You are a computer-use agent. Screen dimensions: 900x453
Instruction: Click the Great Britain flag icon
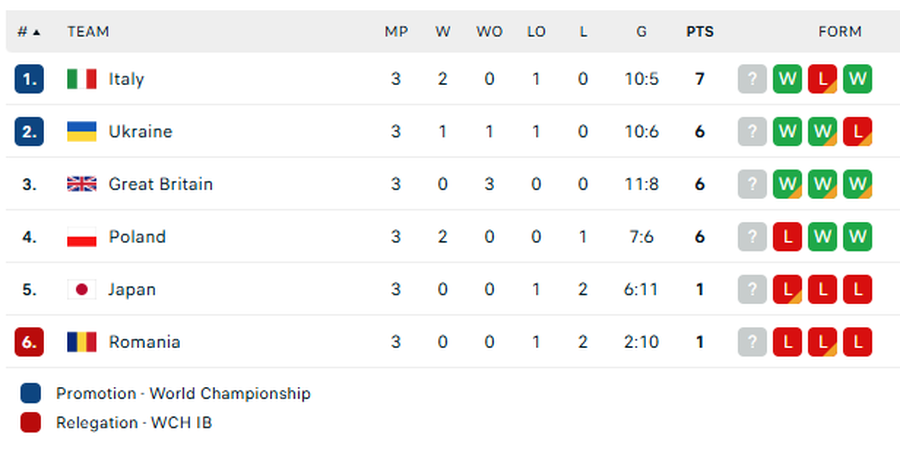click(x=81, y=184)
